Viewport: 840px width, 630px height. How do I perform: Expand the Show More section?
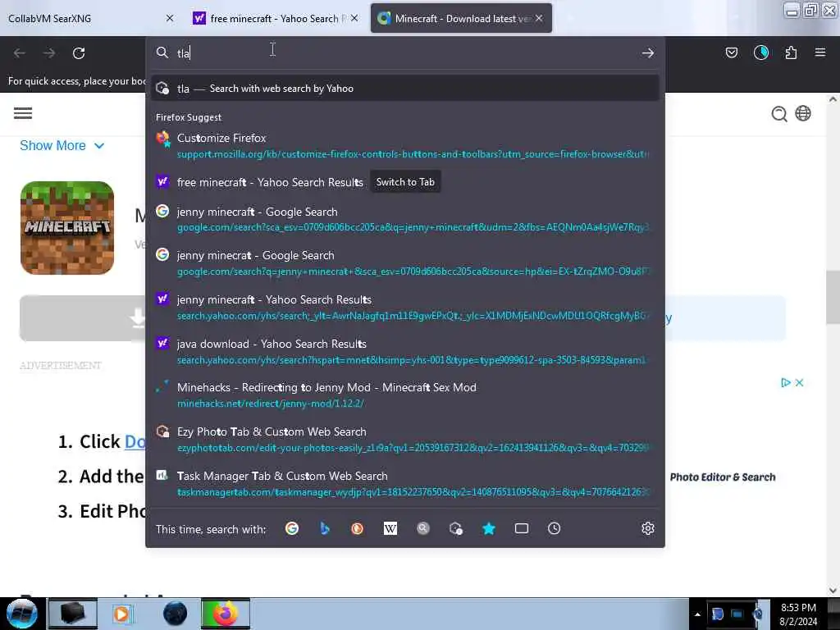point(62,145)
